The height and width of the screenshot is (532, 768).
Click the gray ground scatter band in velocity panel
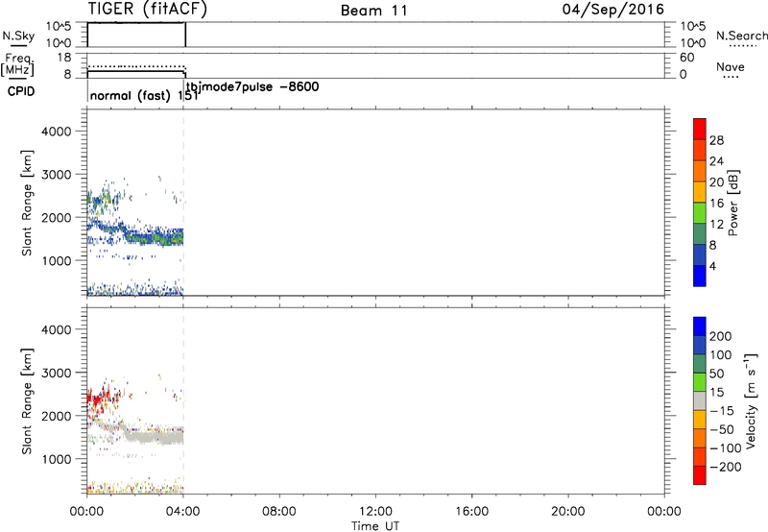click(x=155, y=435)
